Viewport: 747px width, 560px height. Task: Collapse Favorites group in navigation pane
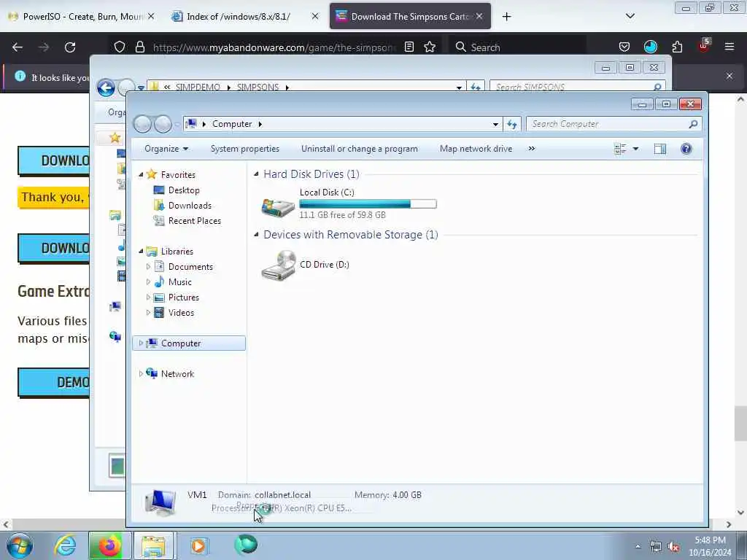pos(141,175)
